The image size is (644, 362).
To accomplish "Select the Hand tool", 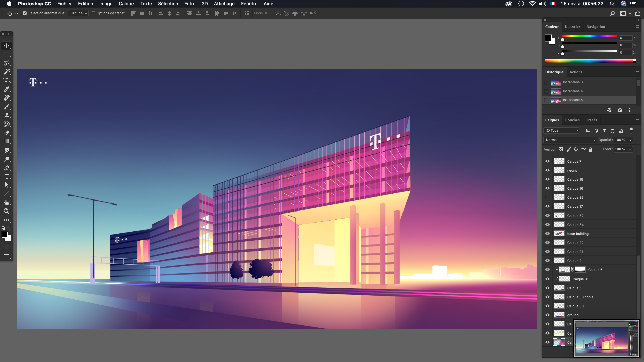I will [x=7, y=202].
